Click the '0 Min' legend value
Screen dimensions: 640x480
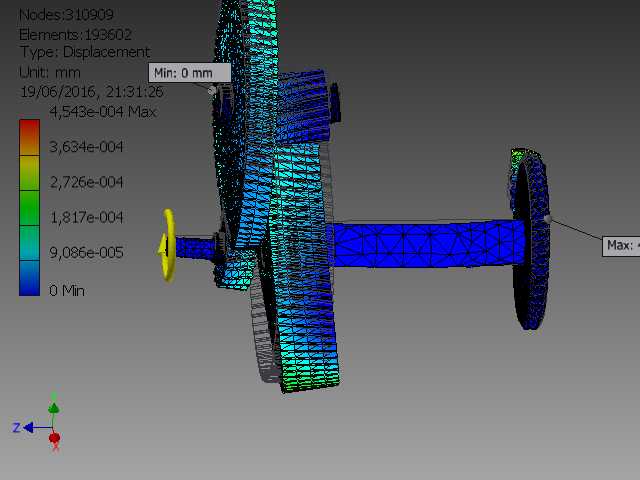click(67, 291)
